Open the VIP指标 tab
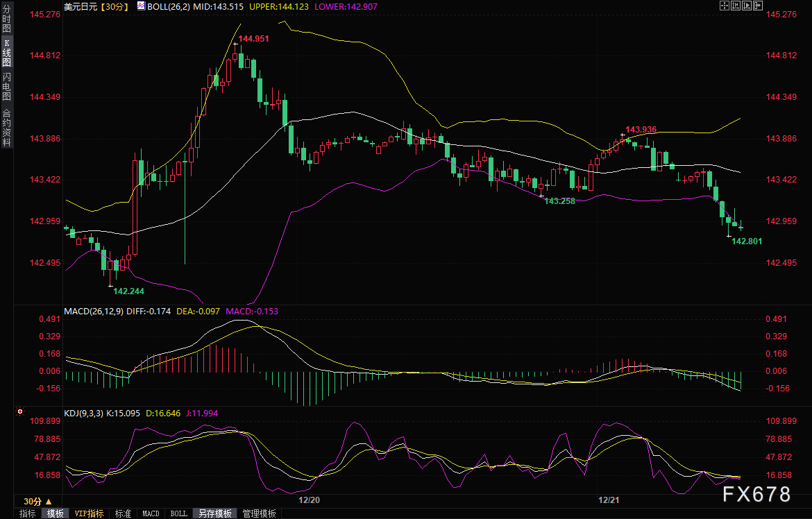The height and width of the screenshot is (519, 812). click(x=89, y=513)
